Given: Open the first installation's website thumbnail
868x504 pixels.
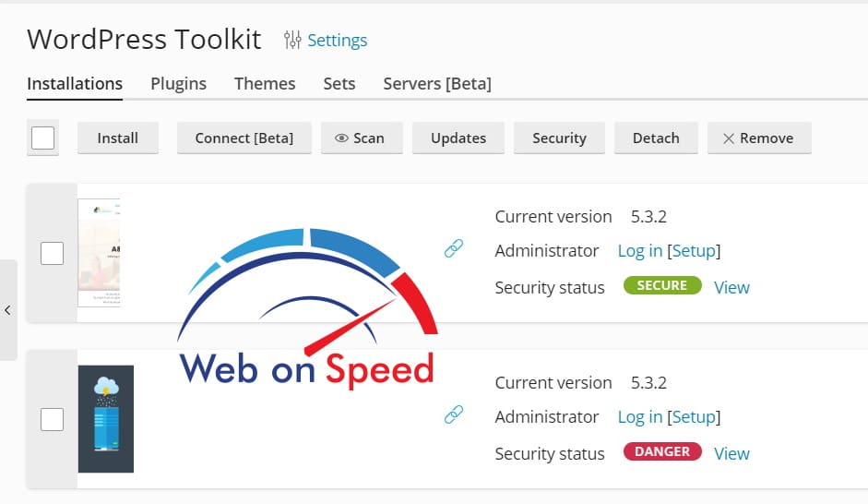Looking at the screenshot, I should click(99, 253).
